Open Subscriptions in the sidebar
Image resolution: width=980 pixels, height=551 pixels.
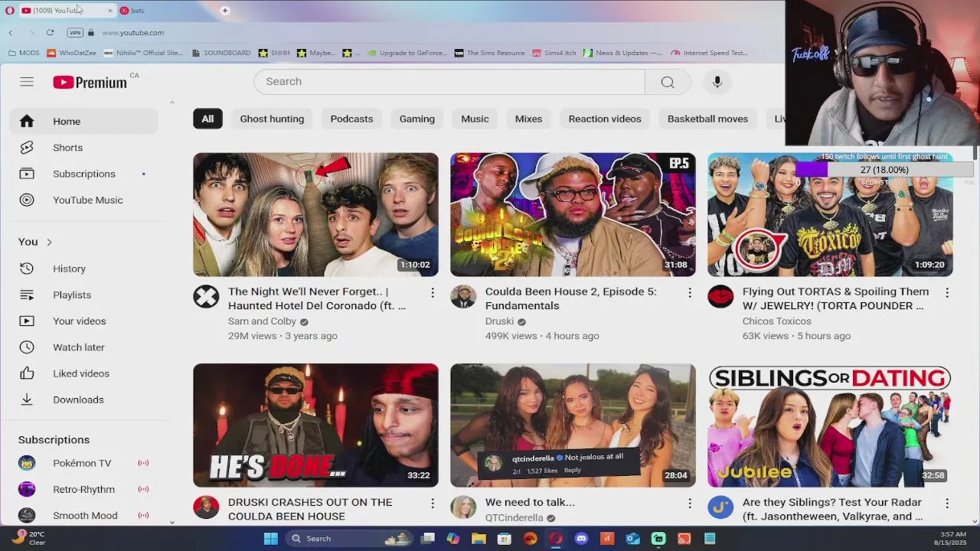pyautogui.click(x=84, y=174)
